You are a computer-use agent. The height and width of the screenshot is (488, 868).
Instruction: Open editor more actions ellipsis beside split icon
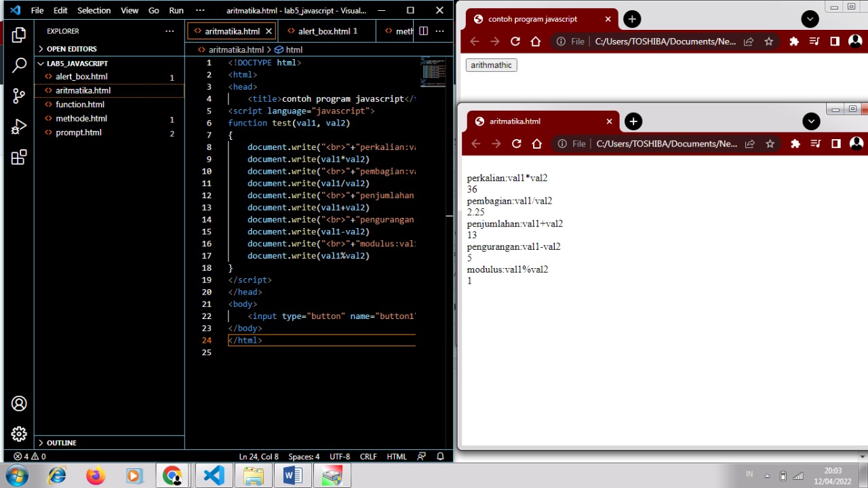(439, 31)
